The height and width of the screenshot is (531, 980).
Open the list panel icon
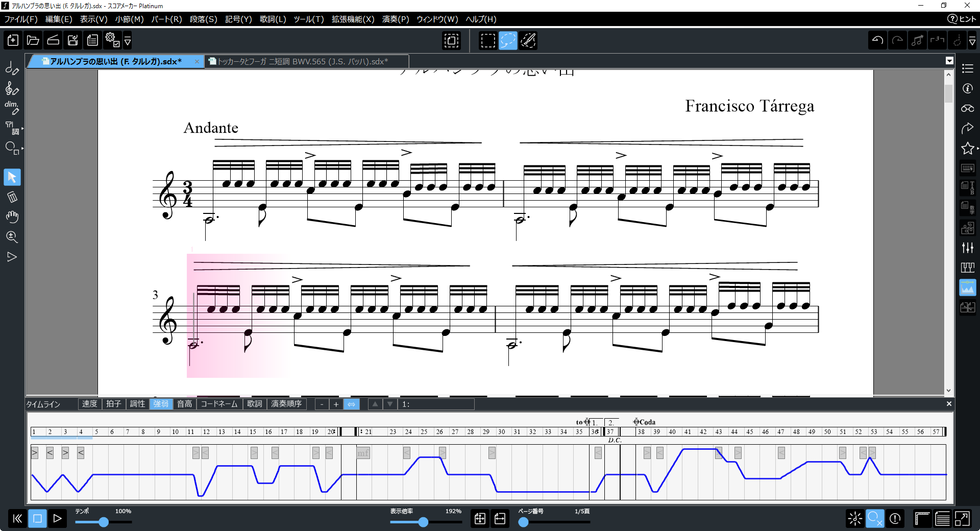coord(968,68)
